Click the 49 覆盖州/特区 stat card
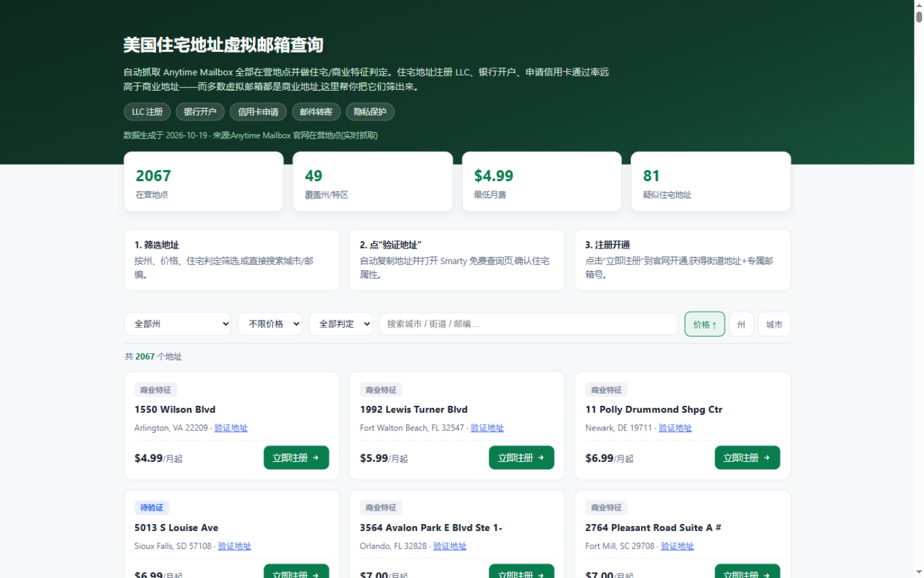924x578 pixels. click(373, 182)
